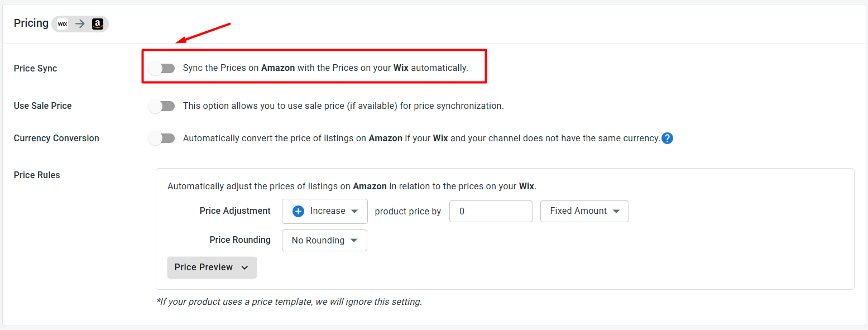Click the Price Sync label
The width and height of the screenshot is (868, 330).
(36, 68)
